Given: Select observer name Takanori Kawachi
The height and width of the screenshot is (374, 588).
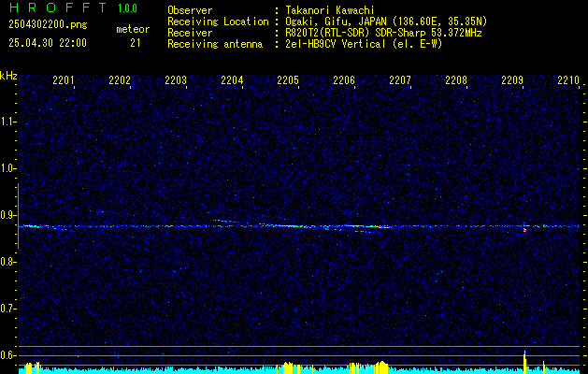Looking at the screenshot, I should pyautogui.click(x=330, y=10).
